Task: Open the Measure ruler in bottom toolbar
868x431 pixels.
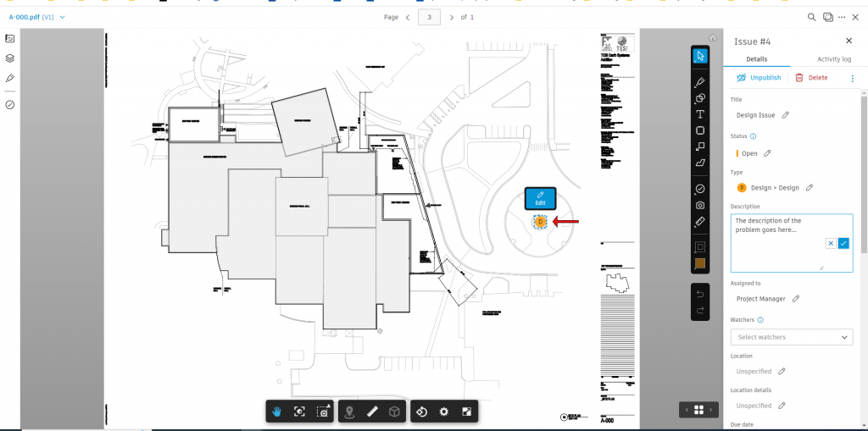Action: pyautogui.click(x=372, y=412)
